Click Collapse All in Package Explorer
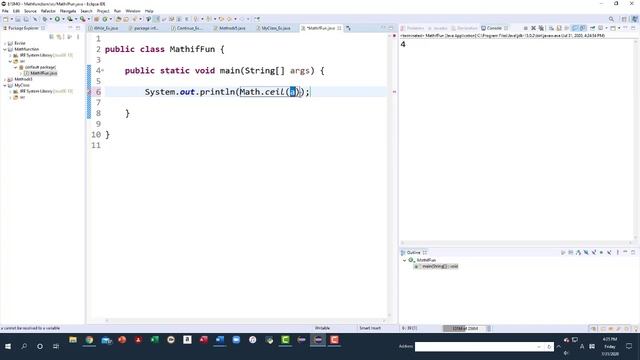This screenshot has height=360, width=640. point(51,37)
